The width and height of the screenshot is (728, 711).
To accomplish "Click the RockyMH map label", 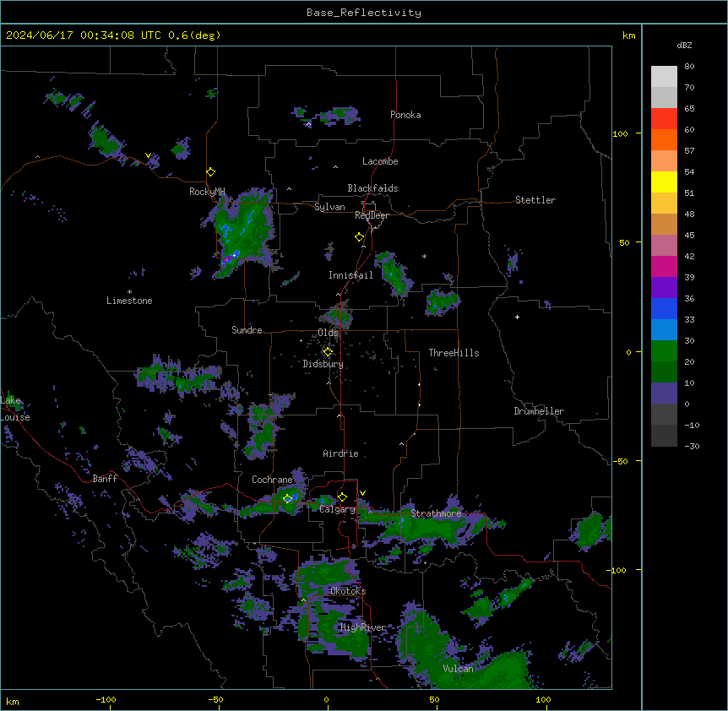I will tap(207, 191).
